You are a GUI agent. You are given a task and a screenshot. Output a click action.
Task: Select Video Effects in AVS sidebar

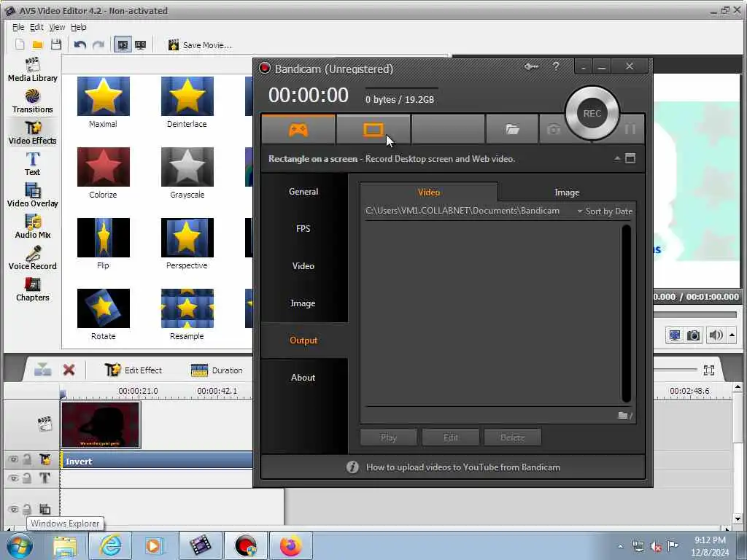(32, 133)
